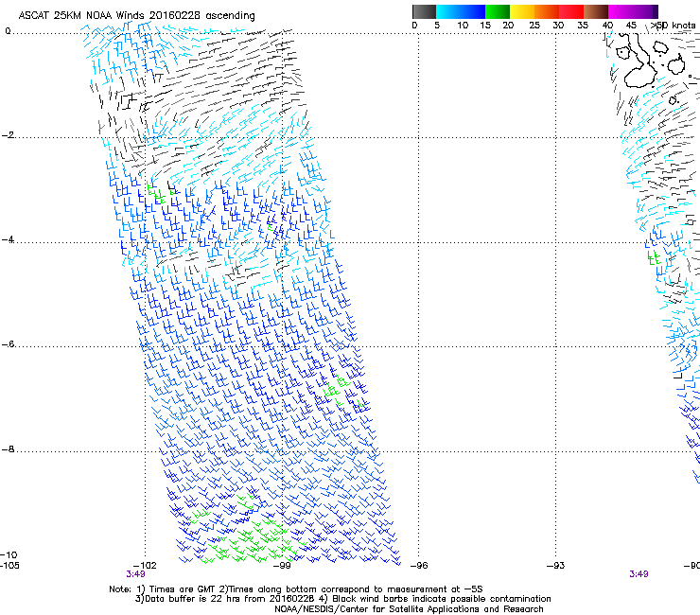Screen dimensions: 700x615
Task: Click the note line beginning 'Note: 1) Times are GMT'
Action: (295, 589)
